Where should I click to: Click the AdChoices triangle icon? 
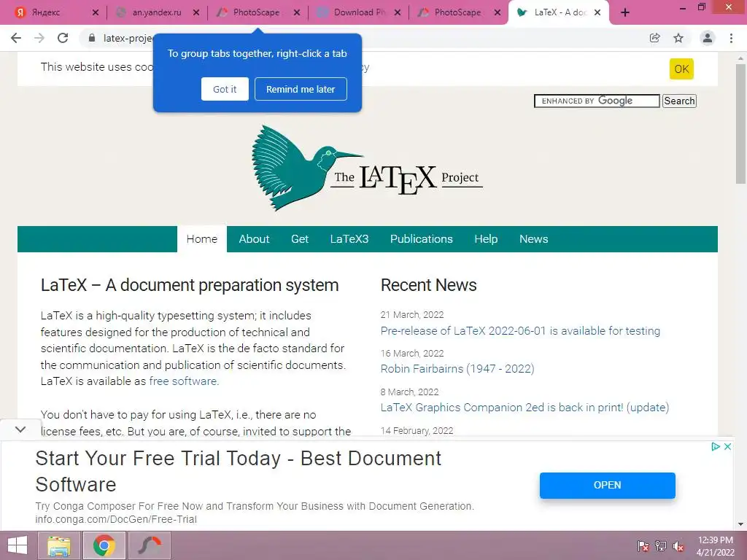[716, 447]
